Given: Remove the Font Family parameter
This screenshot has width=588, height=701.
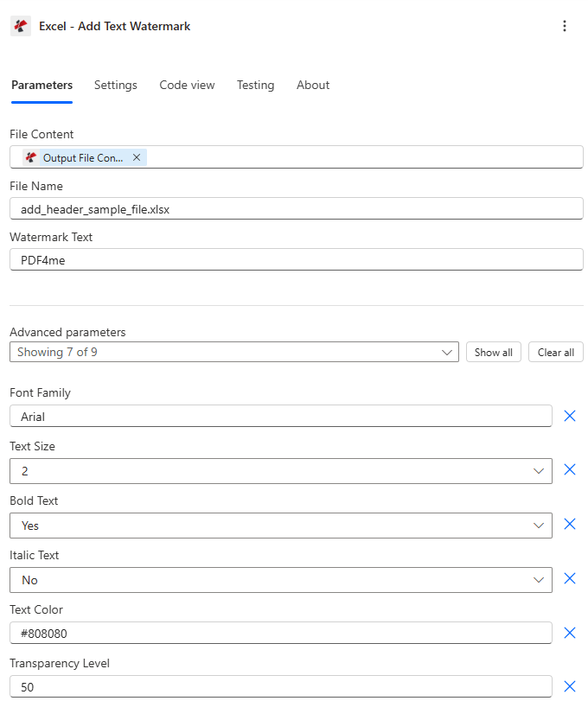Looking at the screenshot, I should pos(570,416).
